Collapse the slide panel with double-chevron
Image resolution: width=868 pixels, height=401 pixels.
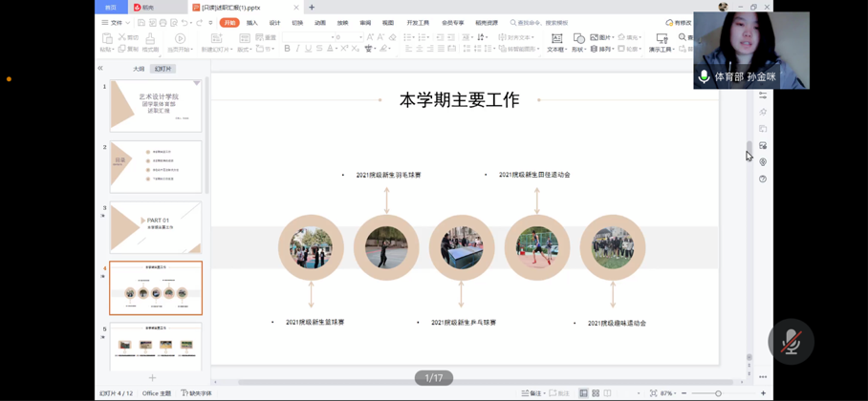[100, 68]
